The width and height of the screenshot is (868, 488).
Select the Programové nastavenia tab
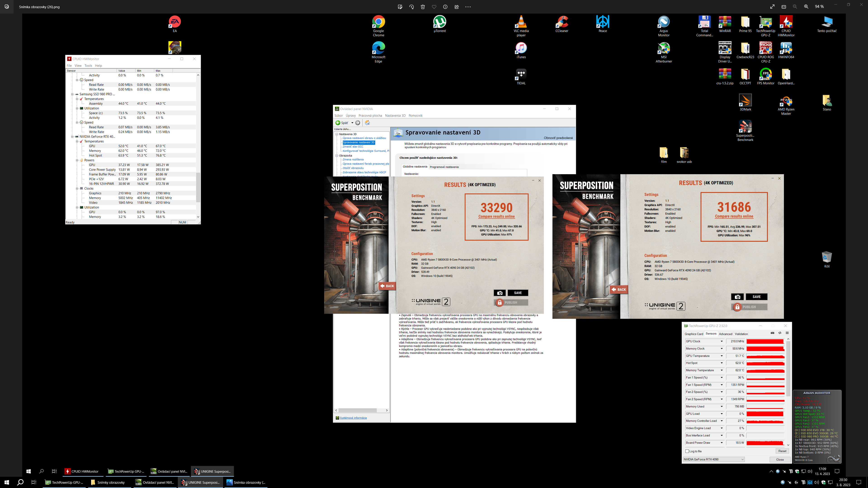pos(444,167)
